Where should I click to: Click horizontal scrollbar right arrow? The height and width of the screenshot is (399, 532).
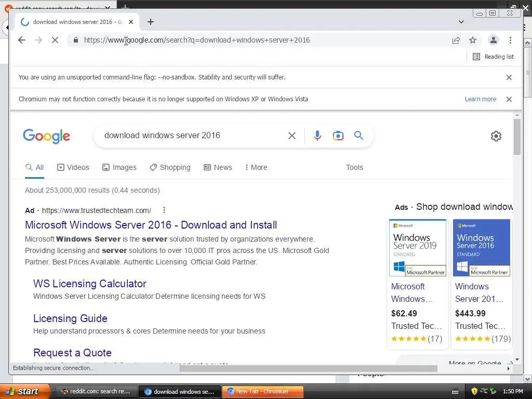508,368
